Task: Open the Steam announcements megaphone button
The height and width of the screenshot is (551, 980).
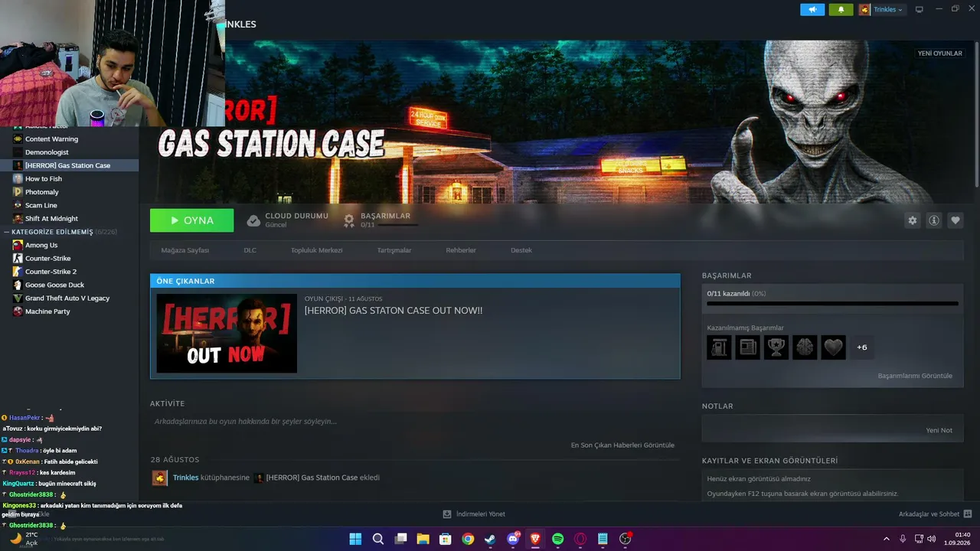Action: [x=812, y=10]
